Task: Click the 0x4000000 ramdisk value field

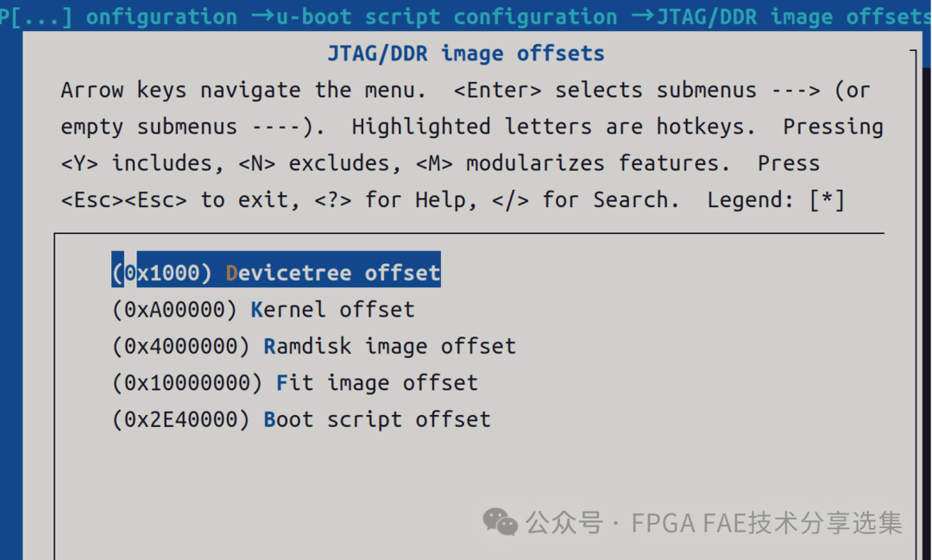Action: [x=181, y=347]
